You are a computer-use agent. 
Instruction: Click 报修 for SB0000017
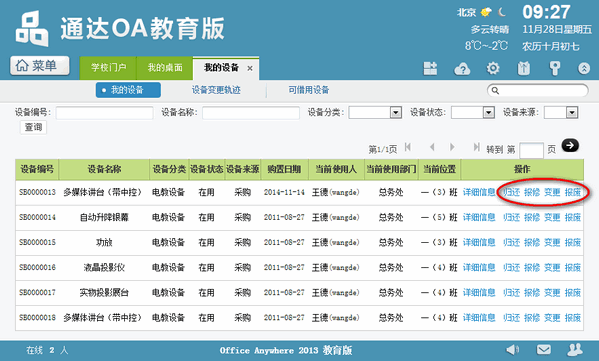click(532, 293)
